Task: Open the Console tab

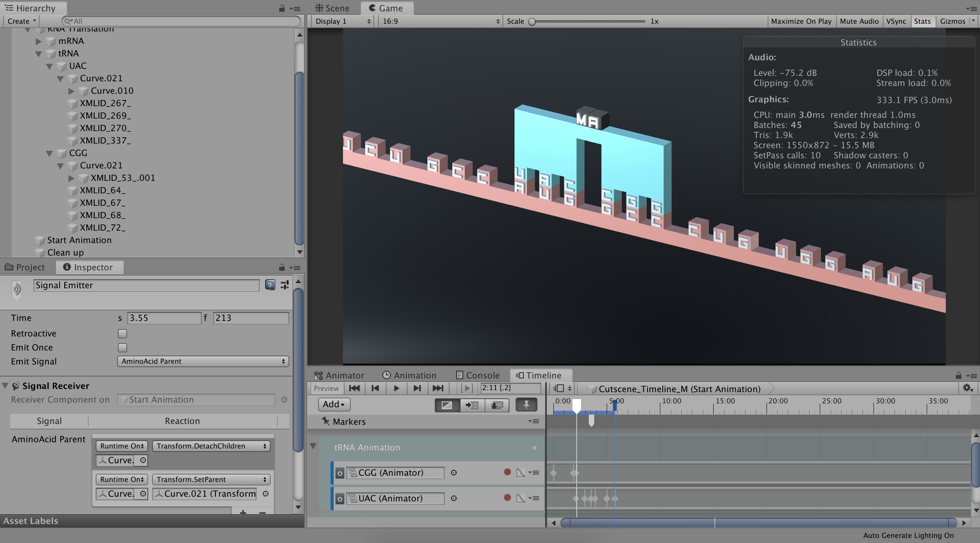Action: coord(478,375)
